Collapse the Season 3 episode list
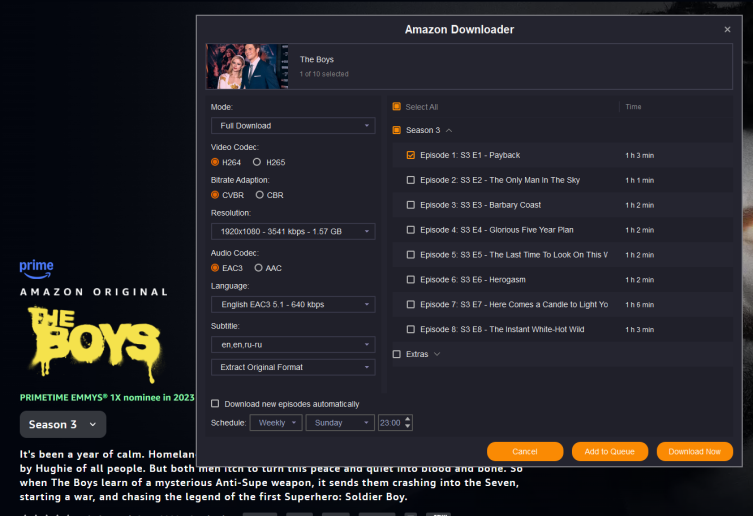 tap(449, 130)
